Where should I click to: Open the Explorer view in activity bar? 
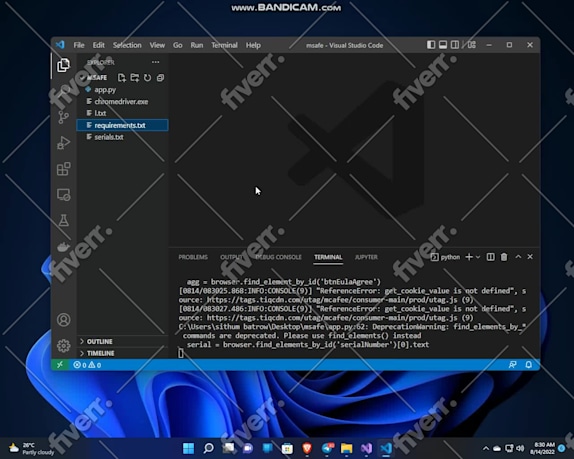tap(63, 66)
